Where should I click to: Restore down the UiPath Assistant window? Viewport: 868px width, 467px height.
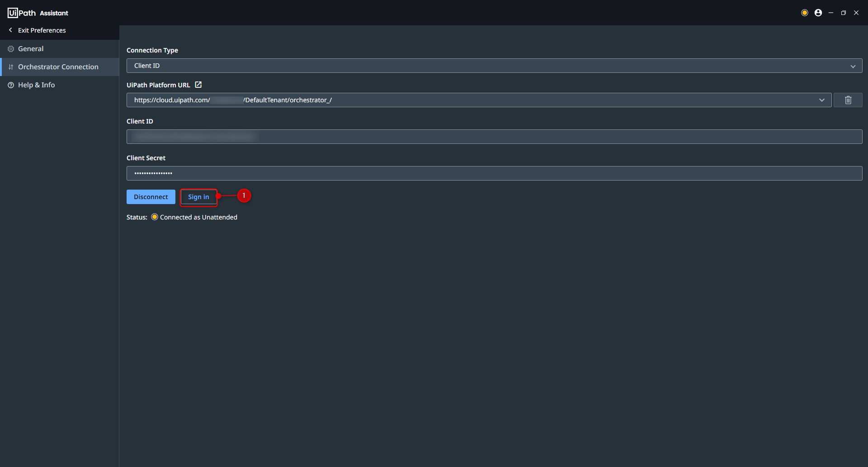click(844, 13)
